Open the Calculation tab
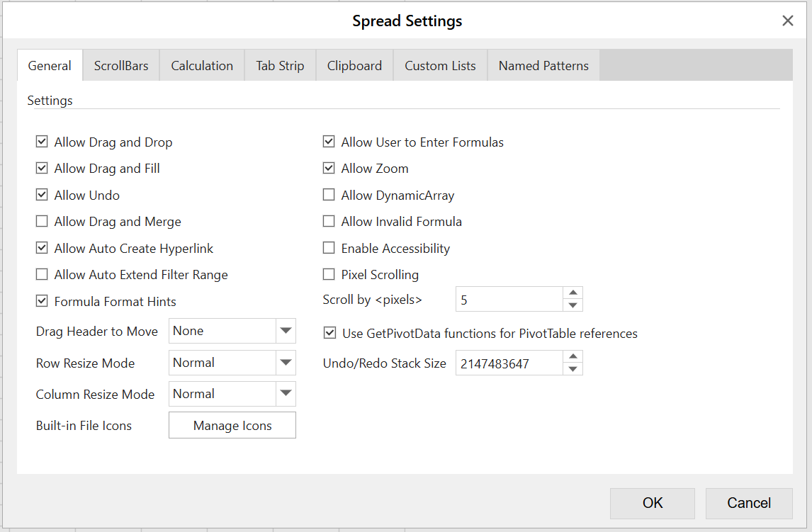The width and height of the screenshot is (812, 532). click(x=202, y=66)
